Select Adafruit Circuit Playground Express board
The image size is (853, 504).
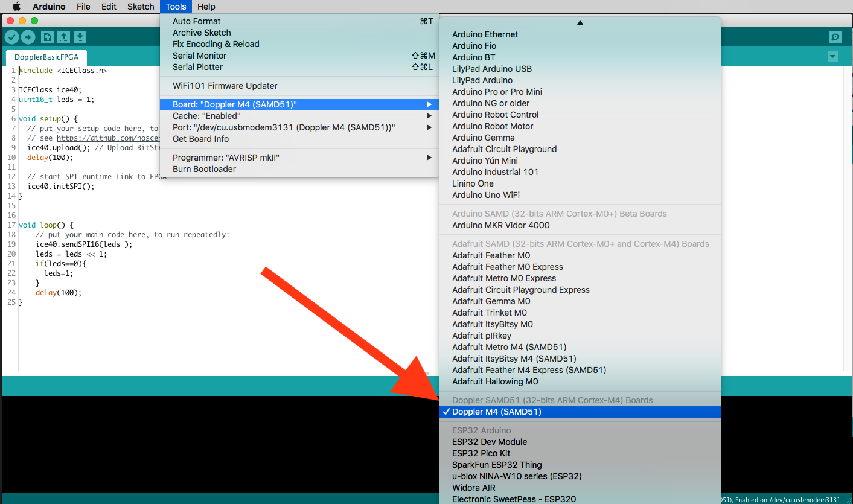580,290
